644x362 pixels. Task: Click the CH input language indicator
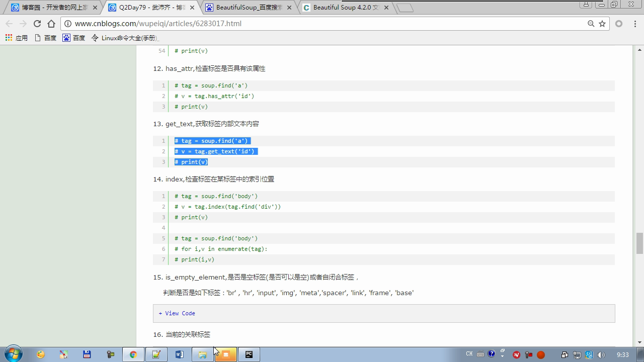click(469, 354)
